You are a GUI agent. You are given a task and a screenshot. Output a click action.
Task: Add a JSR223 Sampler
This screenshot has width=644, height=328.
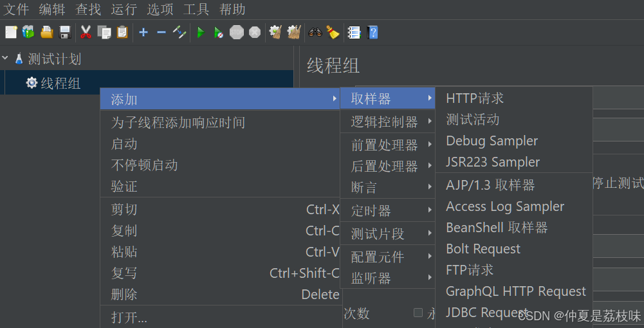(x=514, y=162)
